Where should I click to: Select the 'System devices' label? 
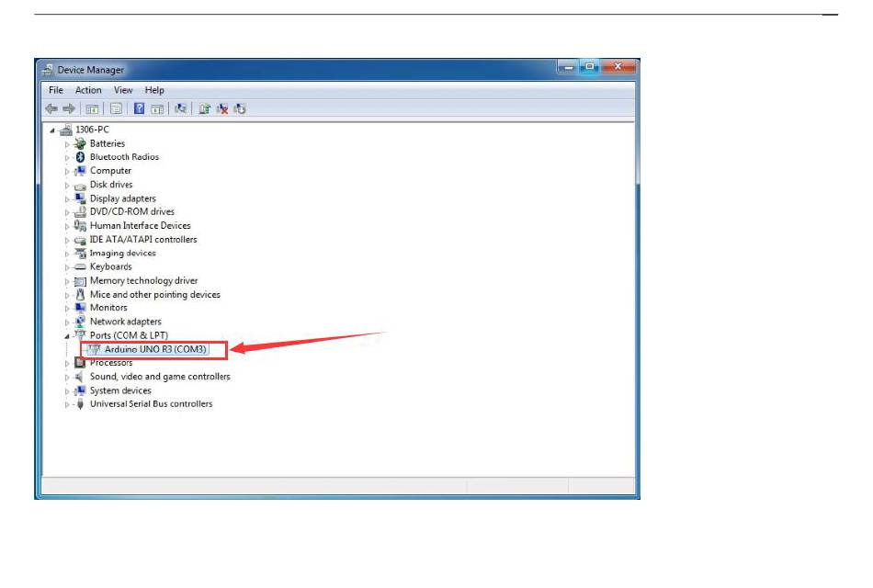[120, 390]
